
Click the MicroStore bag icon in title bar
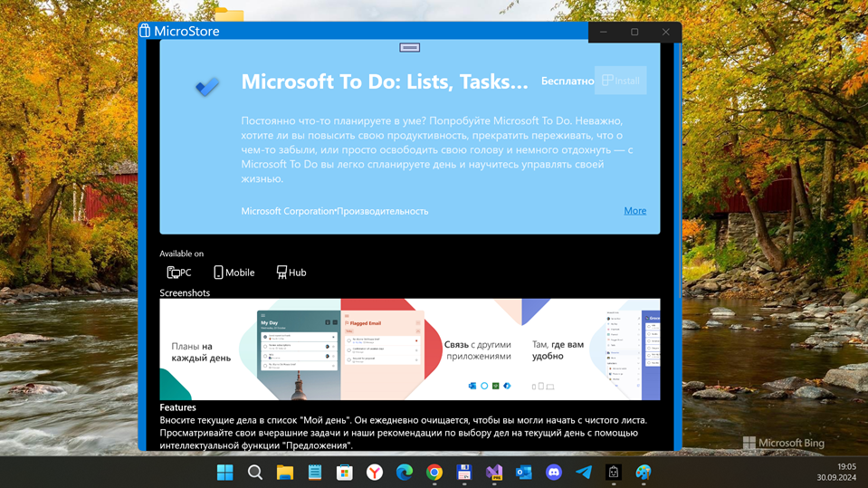coord(145,31)
